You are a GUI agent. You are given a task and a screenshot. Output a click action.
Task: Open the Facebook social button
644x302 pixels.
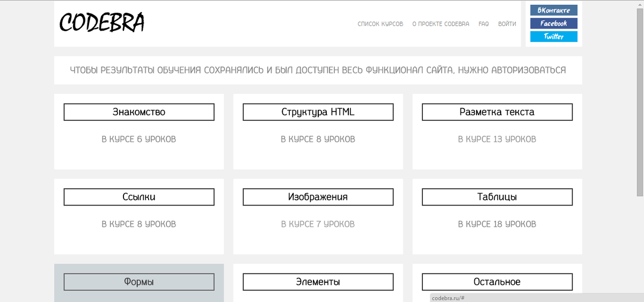pyautogui.click(x=554, y=24)
